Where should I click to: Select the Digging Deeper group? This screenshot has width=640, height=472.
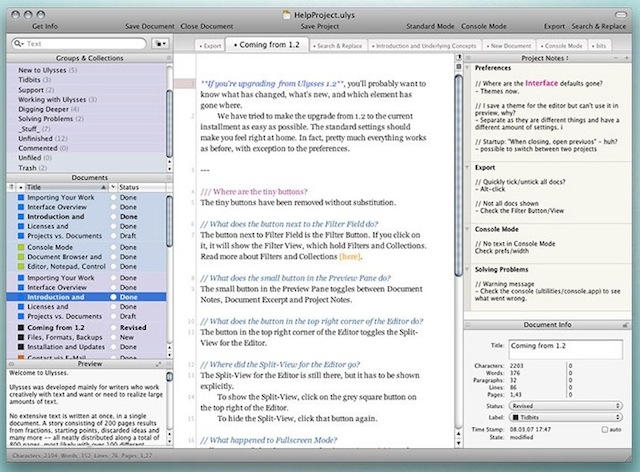(x=49, y=109)
